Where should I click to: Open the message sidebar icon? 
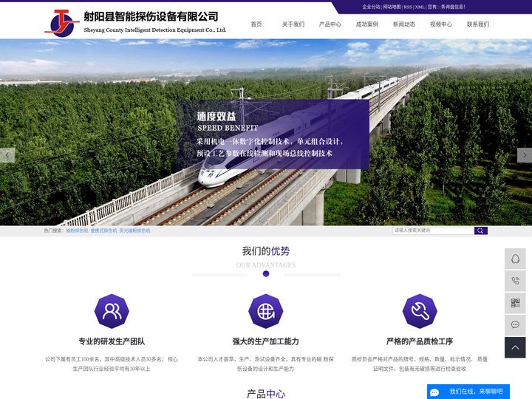515,324
